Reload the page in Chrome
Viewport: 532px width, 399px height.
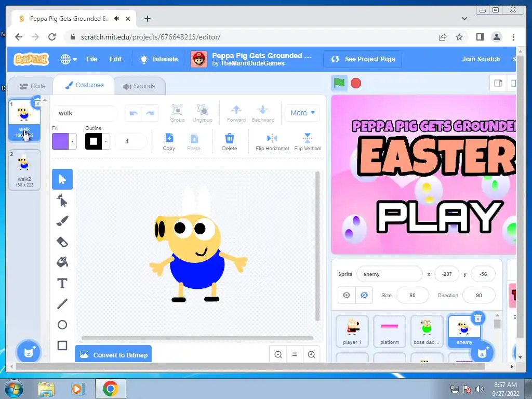point(52,37)
